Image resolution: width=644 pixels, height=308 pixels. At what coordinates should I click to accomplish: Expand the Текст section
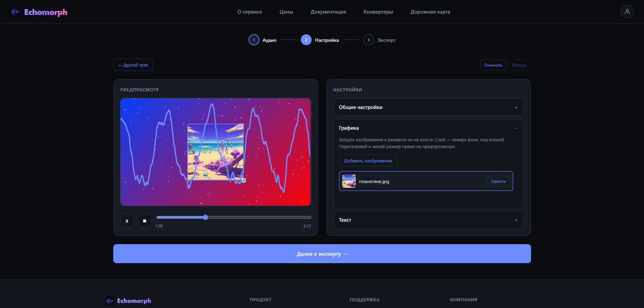[x=428, y=220]
